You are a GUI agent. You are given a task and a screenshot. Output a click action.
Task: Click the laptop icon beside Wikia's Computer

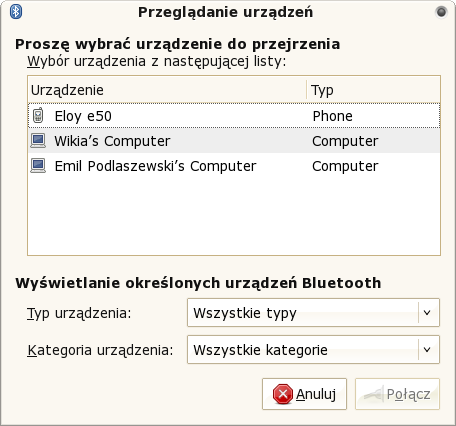click(x=38, y=141)
